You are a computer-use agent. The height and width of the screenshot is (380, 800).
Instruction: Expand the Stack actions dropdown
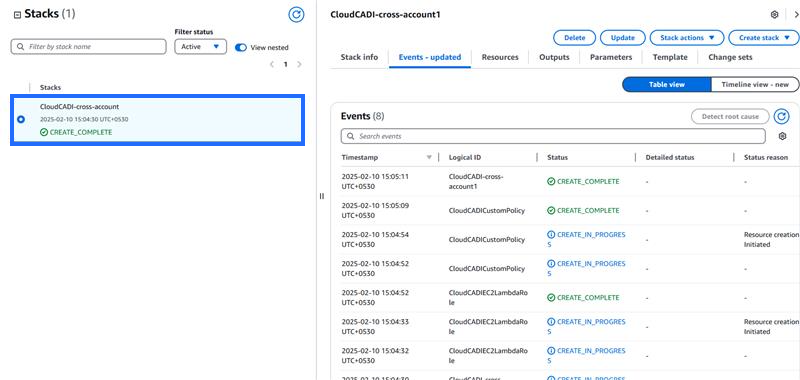coord(687,38)
